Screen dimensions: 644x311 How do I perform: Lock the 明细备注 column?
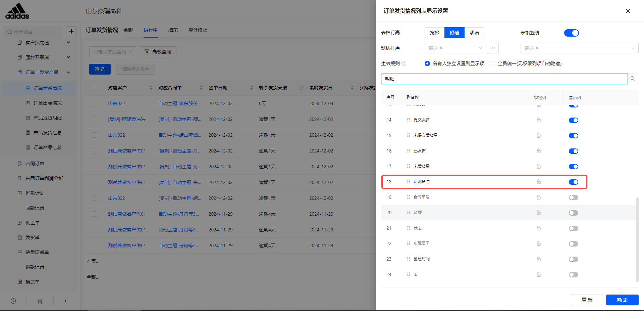click(539, 182)
